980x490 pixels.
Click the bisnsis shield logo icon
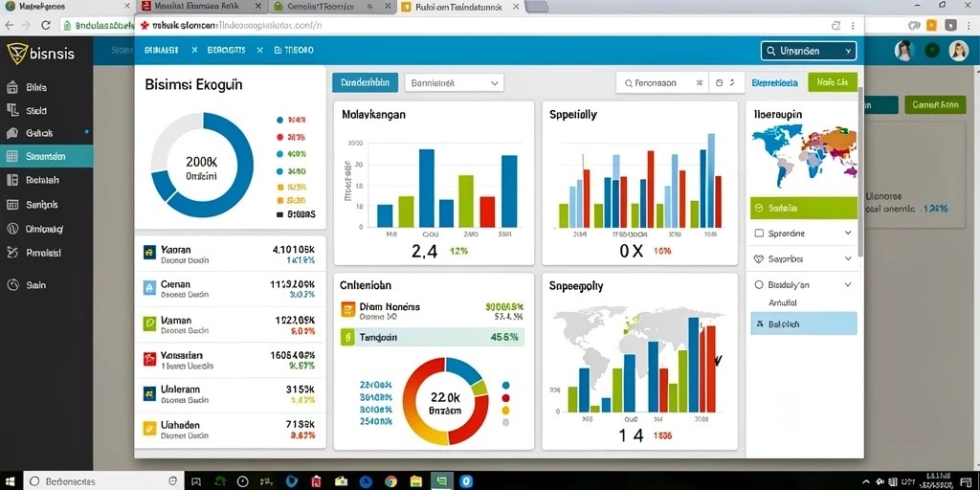(x=15, y=54)
